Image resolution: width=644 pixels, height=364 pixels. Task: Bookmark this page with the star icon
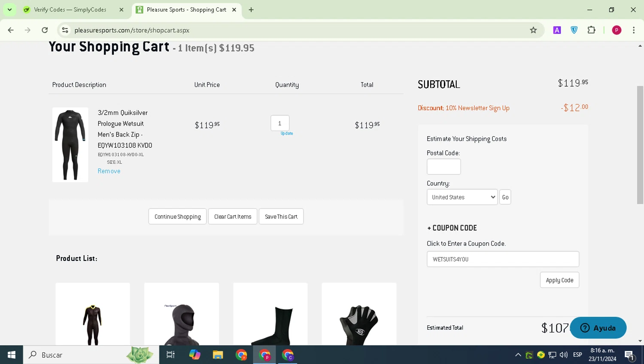point(533,30)
